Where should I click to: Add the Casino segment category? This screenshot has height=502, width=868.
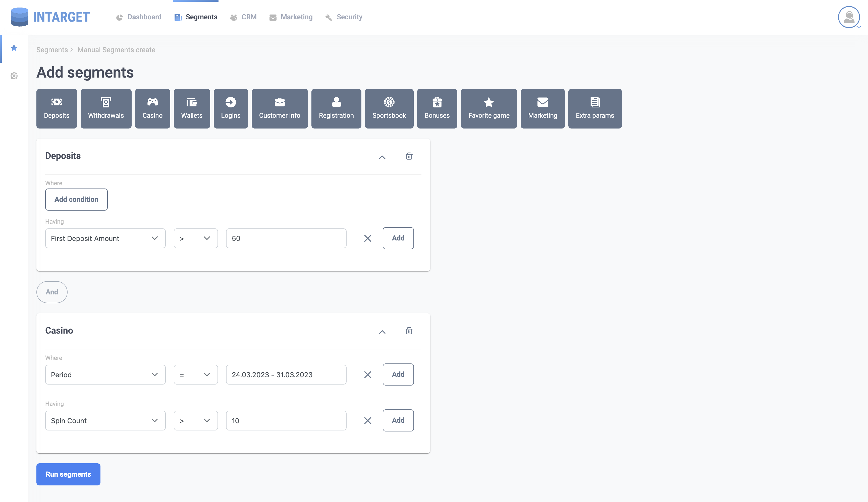point(153,108)
